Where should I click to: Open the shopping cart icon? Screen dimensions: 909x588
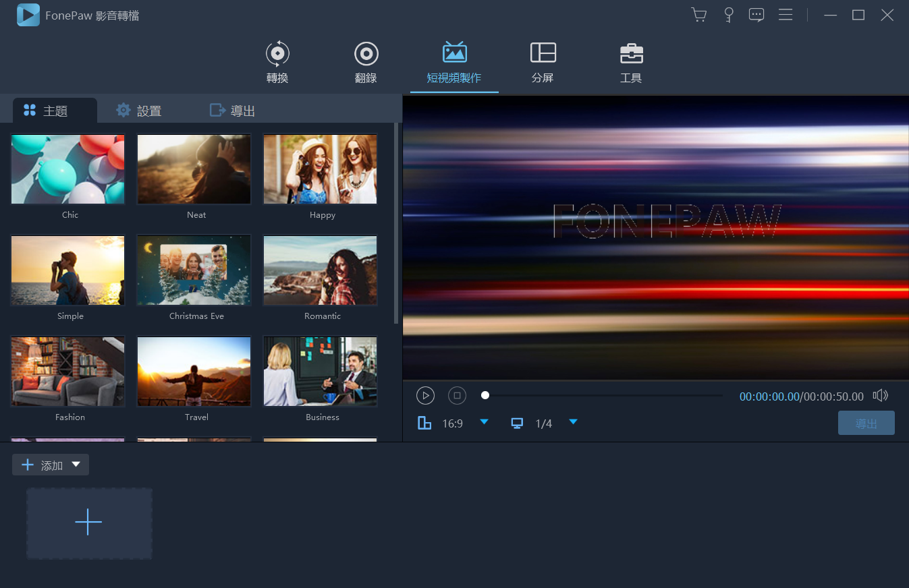699,15
